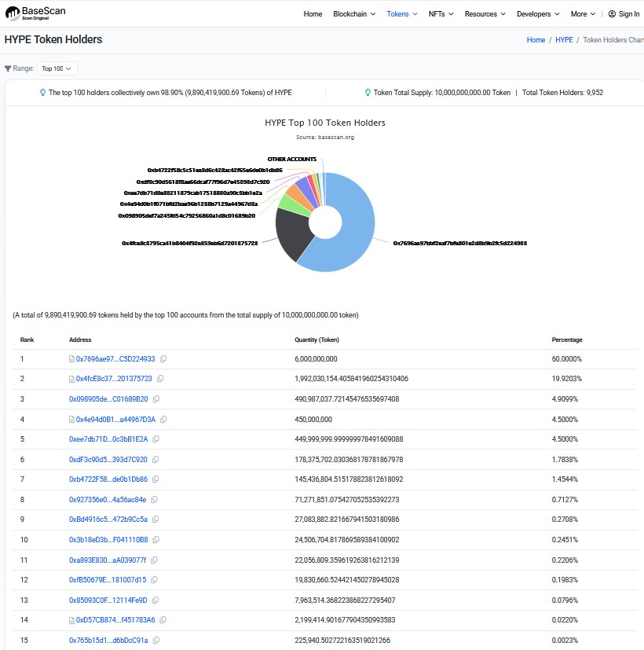Click chart label 0x4fce8c3795ca41b8404f92e859eb6d7201375723
Viewport: 644px width, 650px height.
click(190, 244)
